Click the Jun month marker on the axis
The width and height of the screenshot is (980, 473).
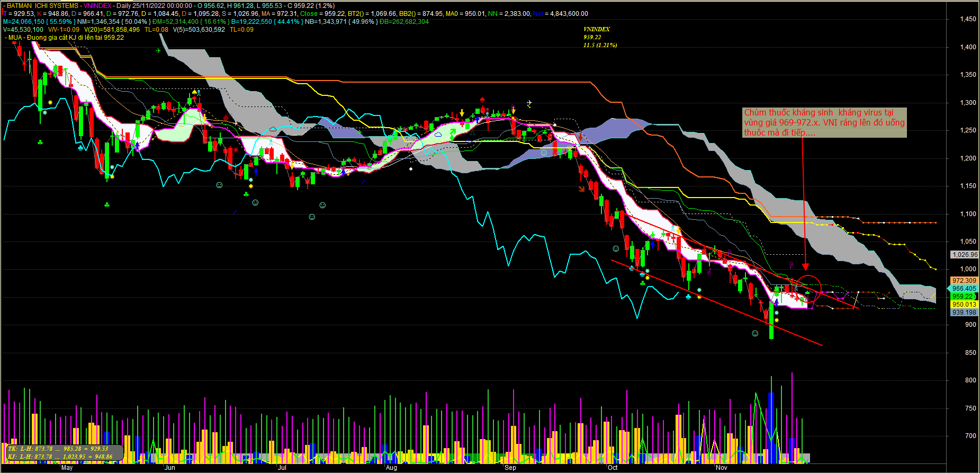coord(169,468)
